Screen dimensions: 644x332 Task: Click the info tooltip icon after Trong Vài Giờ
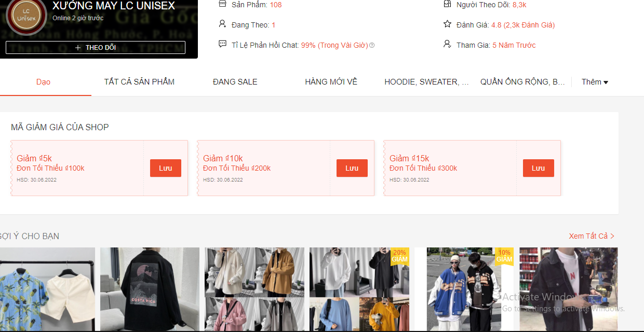372,45
